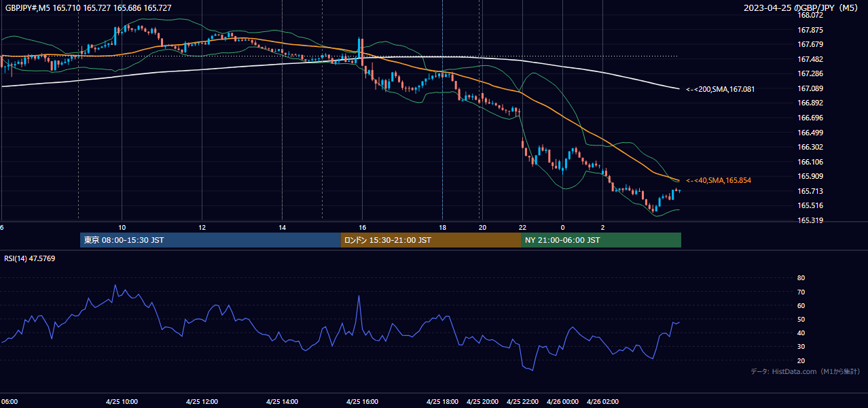Click RSI level 80 on the scale

coord(801,278)
